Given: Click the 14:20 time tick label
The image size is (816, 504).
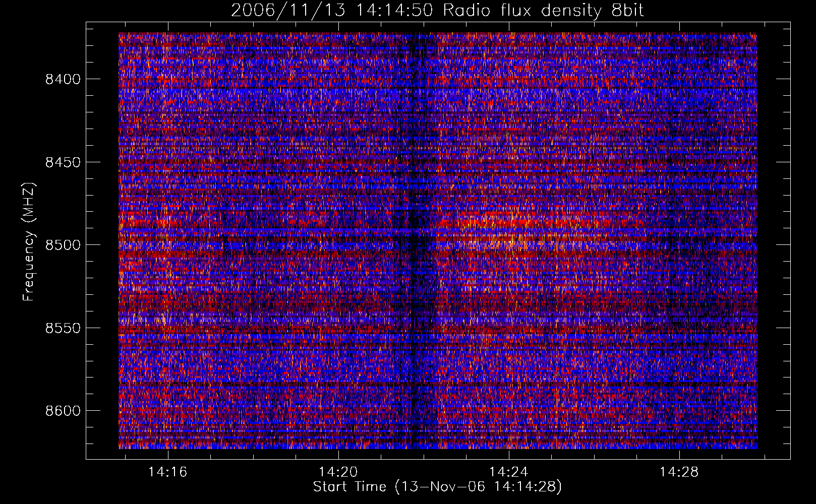Looking at the screenshot, I should point(338,472).
